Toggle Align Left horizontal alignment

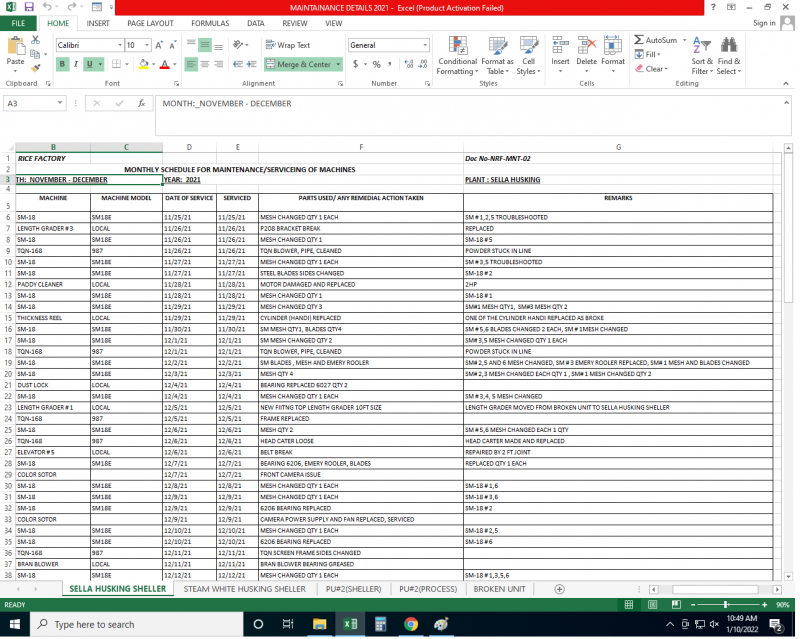(x=191, y=64)
